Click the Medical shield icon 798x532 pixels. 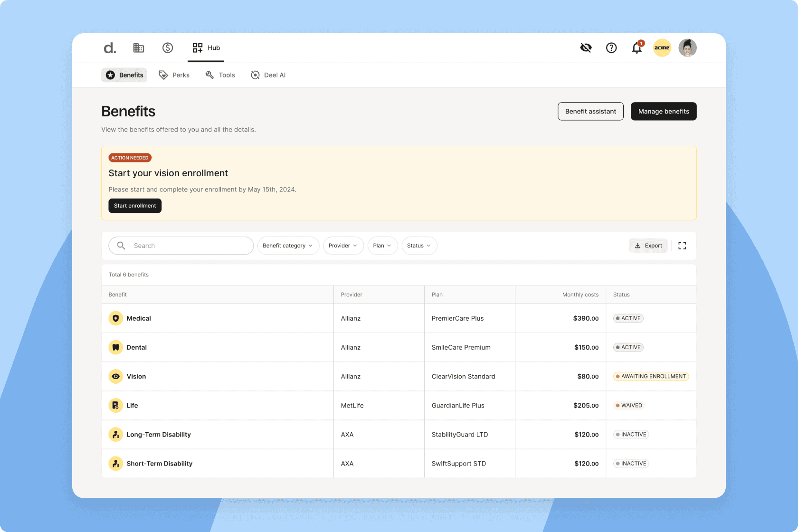click(115, 318)
